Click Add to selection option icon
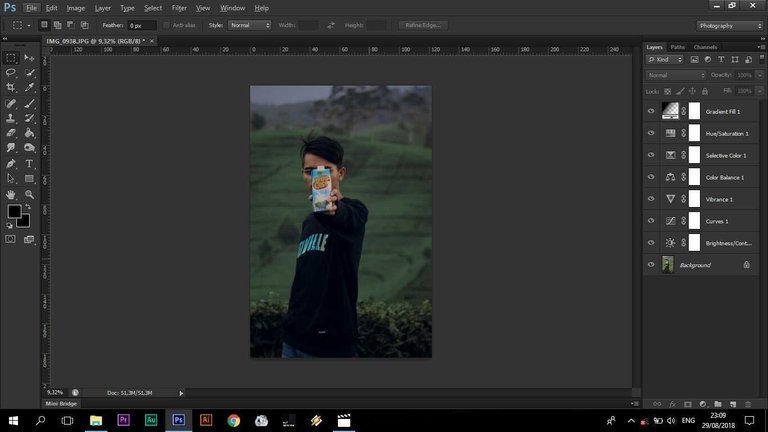Viewport: 768px width, 432px height. click(x=57, y=25)
